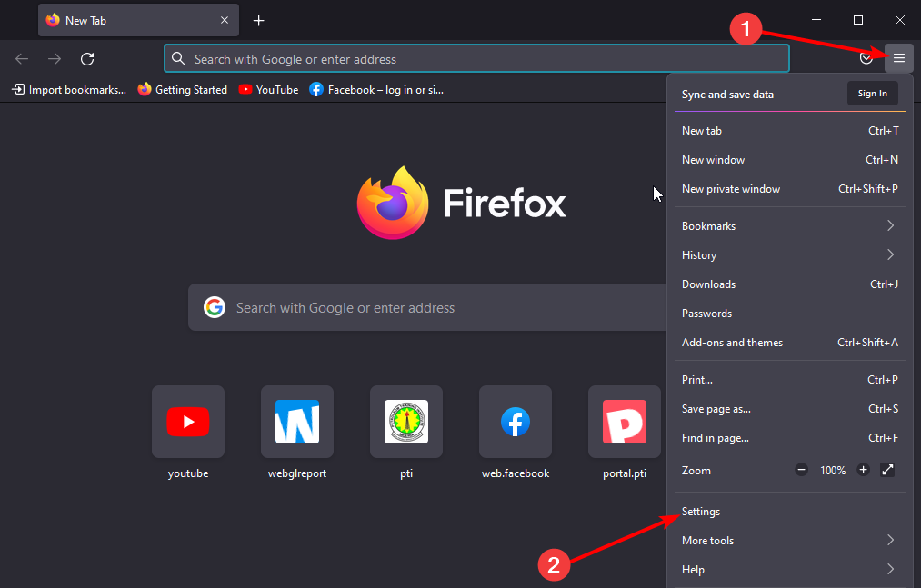921x588 pixels.
Task: Open the Getting Started bookmark
Action: (x=182, y=89)
